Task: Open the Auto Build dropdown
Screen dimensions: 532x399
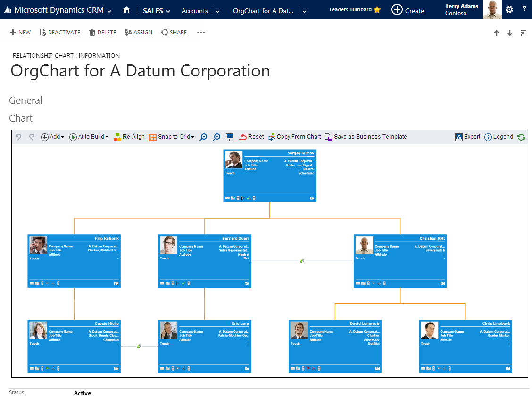Action: [x=89, y=137]
